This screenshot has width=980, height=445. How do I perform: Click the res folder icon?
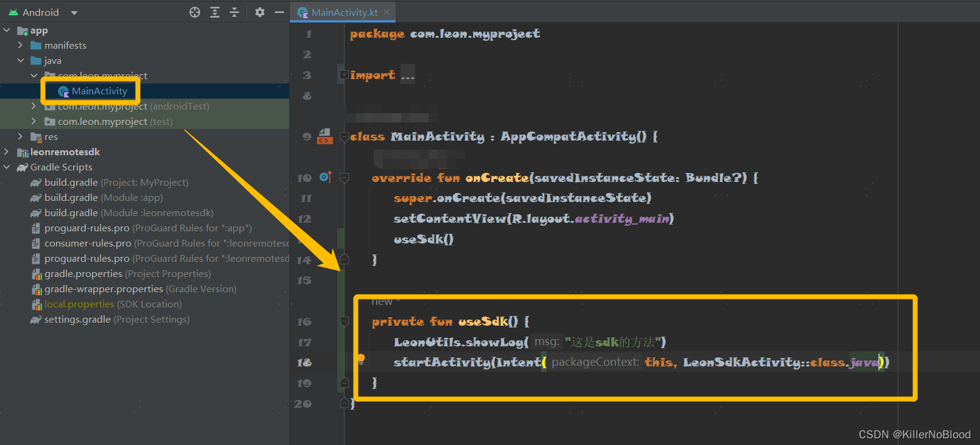(x=36, y=136)
